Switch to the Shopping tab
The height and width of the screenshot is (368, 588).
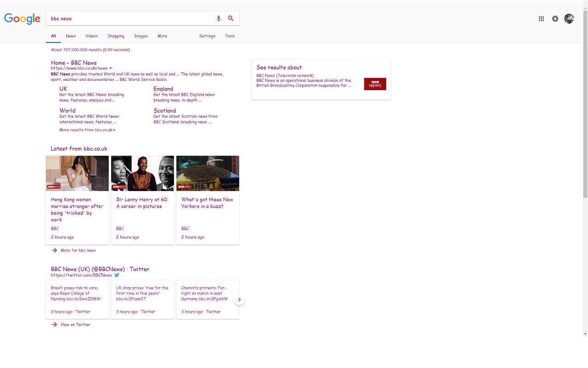coord(116,36)
